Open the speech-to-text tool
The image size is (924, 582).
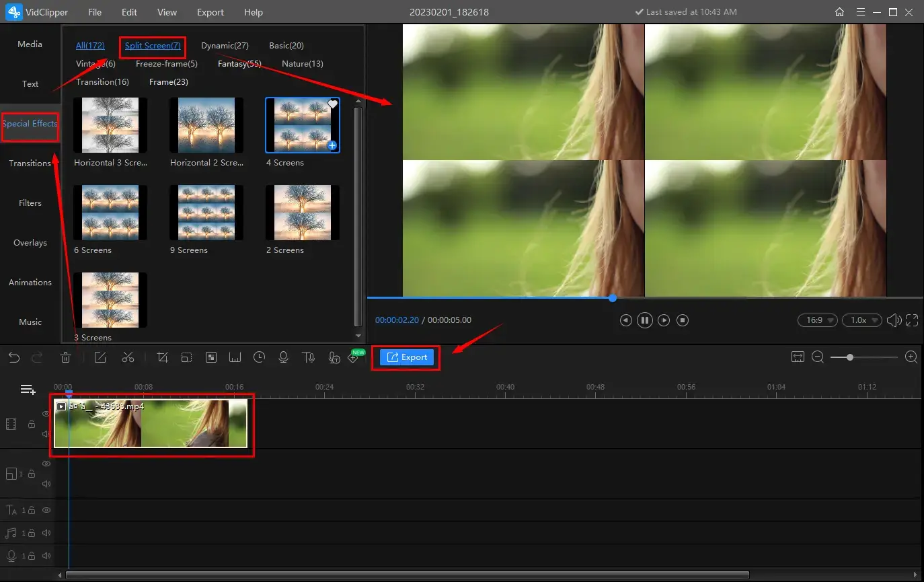coord(334,357)
